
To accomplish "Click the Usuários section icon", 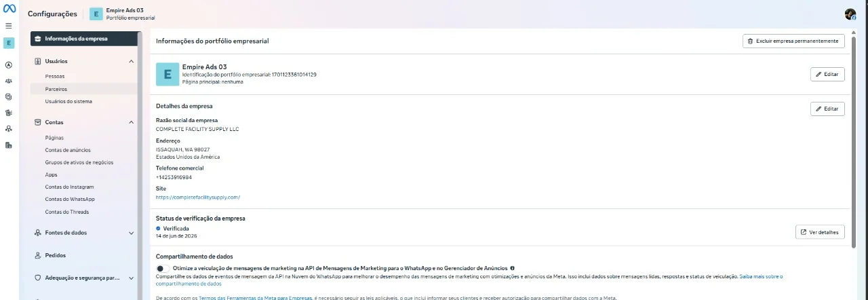I will [x=38, y=61].
